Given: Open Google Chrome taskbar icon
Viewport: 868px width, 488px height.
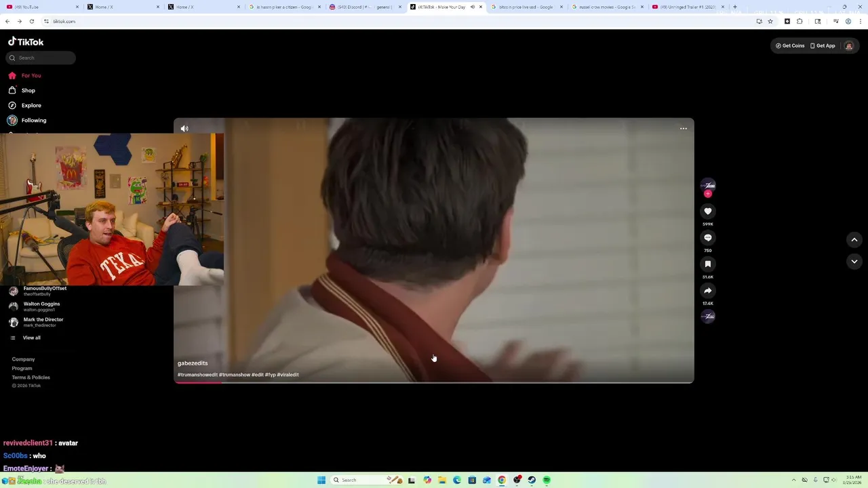Looking at the screenshot, I should coord(502,480).
